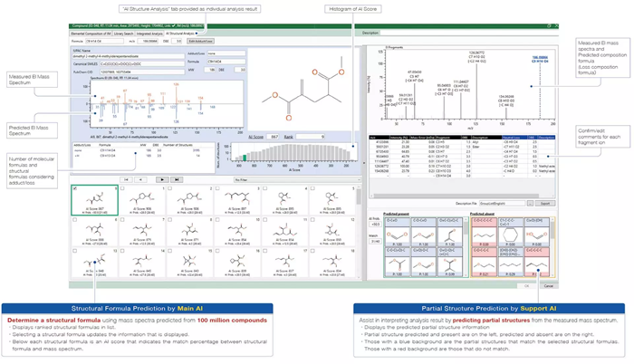This screenshot has width=634, height=364.
Task: Jump to last structure page button
Action: pyautogui.click(x=177, y=179)
